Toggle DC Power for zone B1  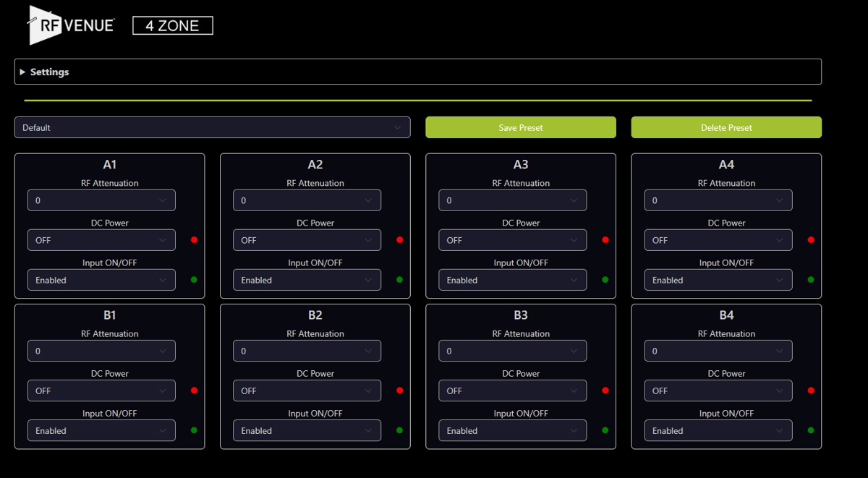point(101,390)
